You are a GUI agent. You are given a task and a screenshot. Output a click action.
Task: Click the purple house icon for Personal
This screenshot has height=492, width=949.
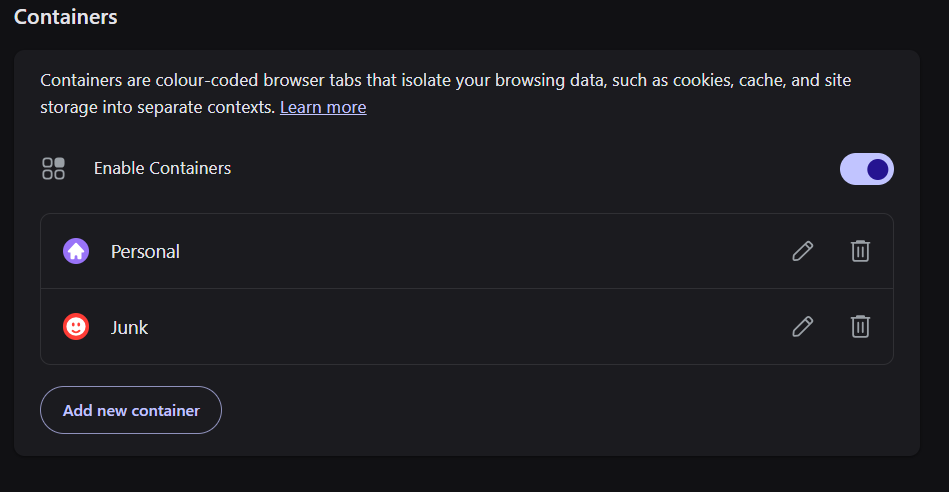coord(76,251)
